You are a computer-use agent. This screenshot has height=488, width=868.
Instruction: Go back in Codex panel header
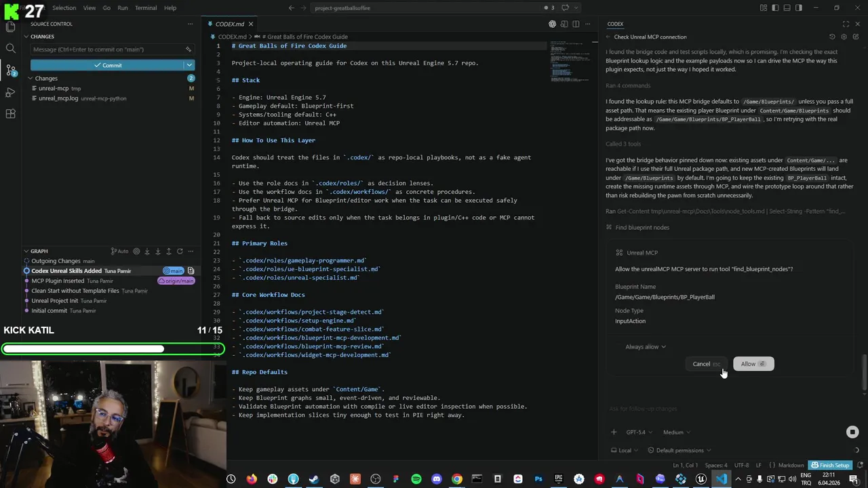pos(608,37)
